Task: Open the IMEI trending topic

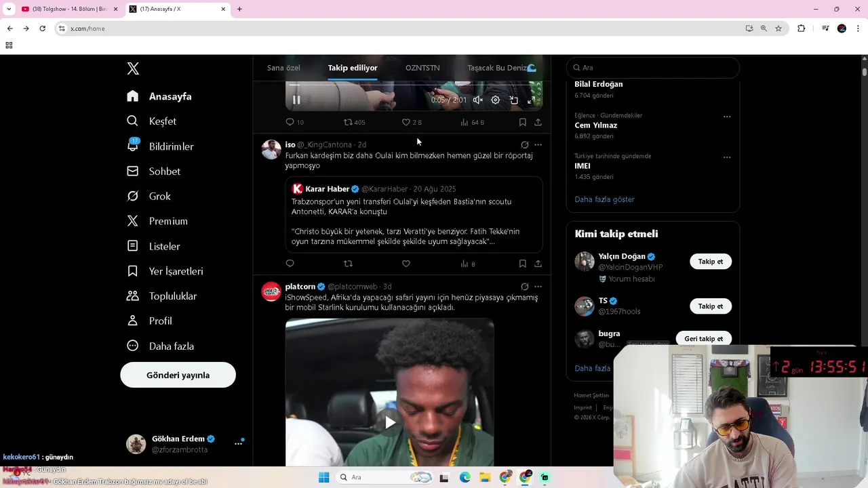Action: pyautogui.click(x=582, y=166)
